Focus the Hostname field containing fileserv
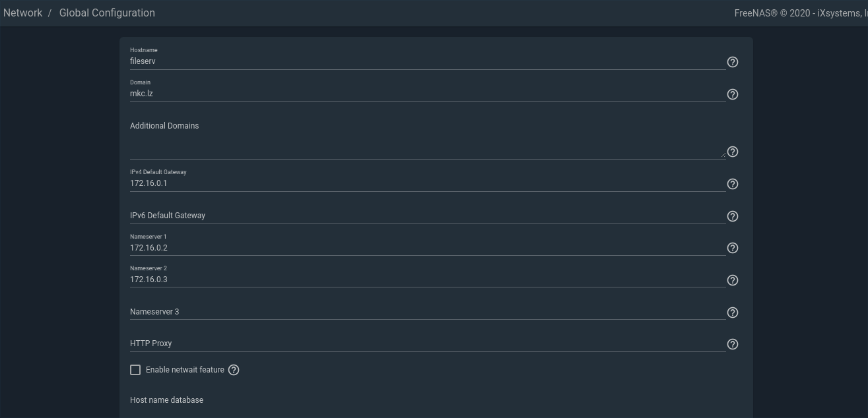The image size is (868, 418). tap(427, 61)
